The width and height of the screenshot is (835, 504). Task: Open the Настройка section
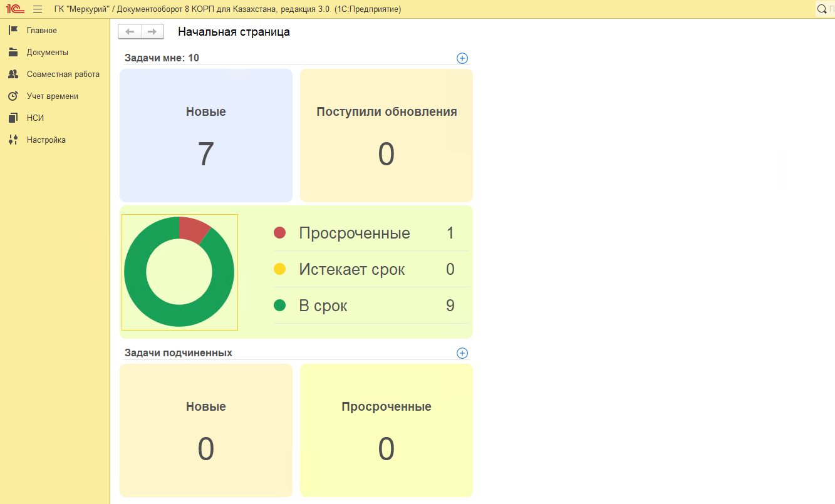[46, 140]
